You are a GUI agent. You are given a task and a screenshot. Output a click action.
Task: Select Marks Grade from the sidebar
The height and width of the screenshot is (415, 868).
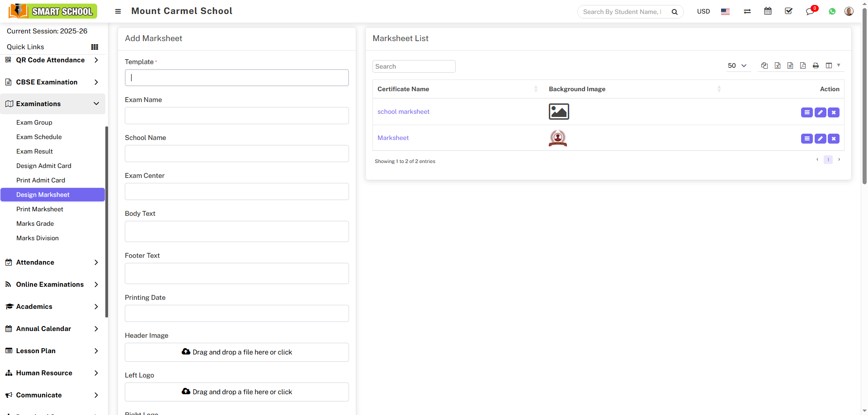tap(35, 224)
